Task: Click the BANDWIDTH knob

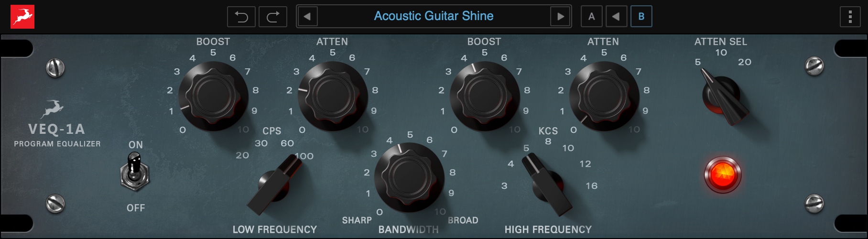Action: (x=409, y=177)
